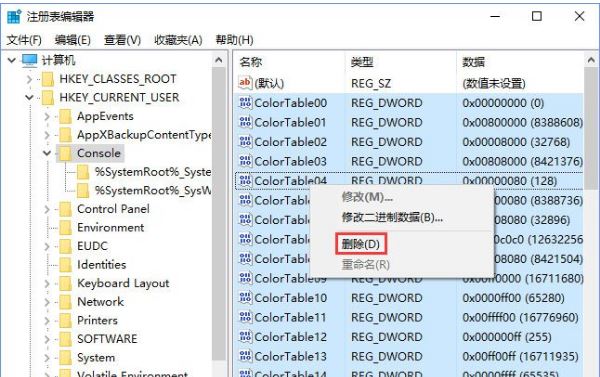Click the DWORD icon of ColorTable10
Viewport: 600px width, 377px height.
click(245, 297)
